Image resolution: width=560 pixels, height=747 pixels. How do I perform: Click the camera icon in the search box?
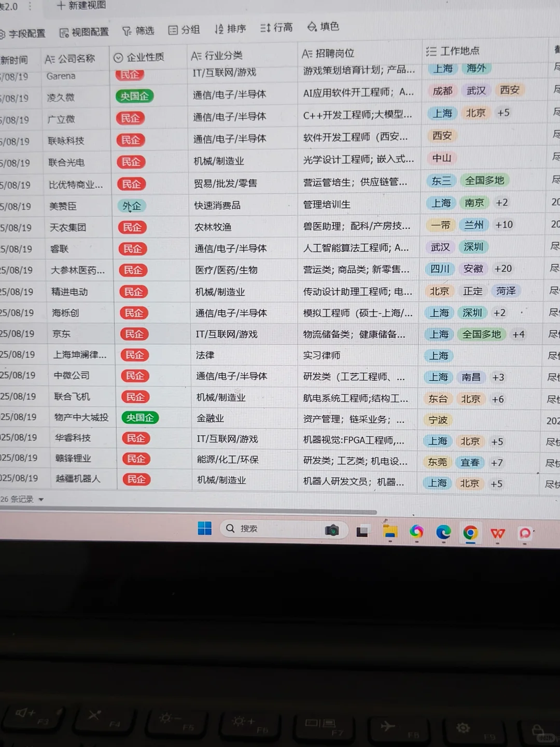pyautogui.click(x=332, y=530)
